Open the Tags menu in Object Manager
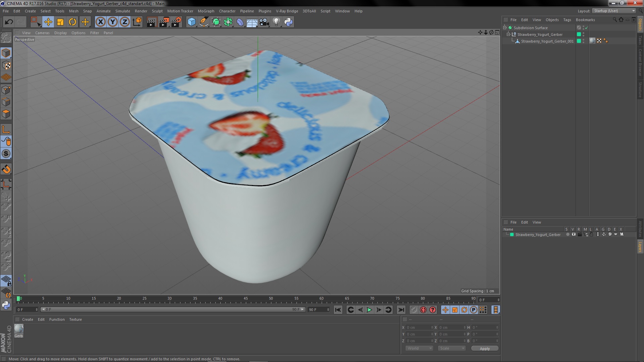This screenshot has height=362, width=644. (567, 20)
